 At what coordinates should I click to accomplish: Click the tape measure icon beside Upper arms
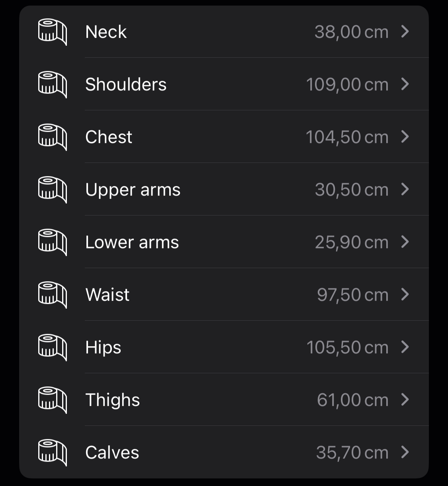52,190
